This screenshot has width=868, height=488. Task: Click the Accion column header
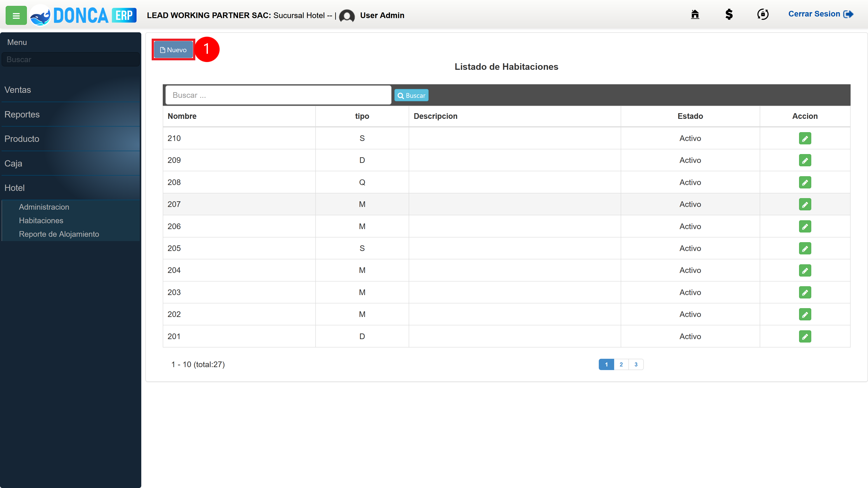point(805,116)
